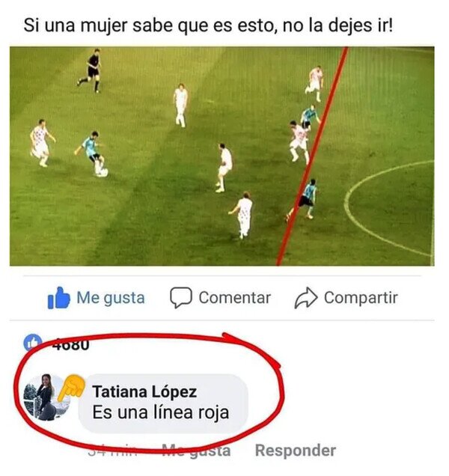Click the post caption about 'una mujer'

pos(208,25)
